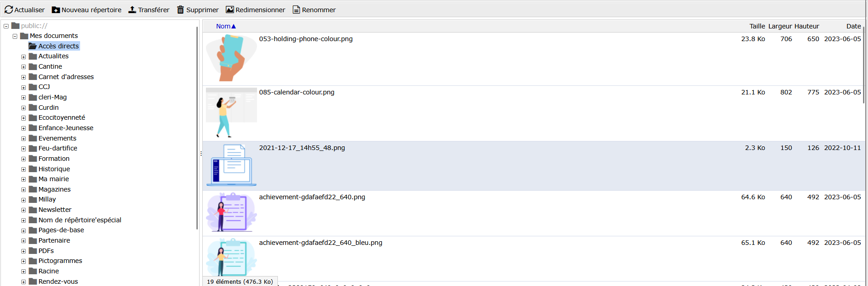The image size is (868, 286).
Task: Collapse the public:// root node
Action: tap(6, 26)
